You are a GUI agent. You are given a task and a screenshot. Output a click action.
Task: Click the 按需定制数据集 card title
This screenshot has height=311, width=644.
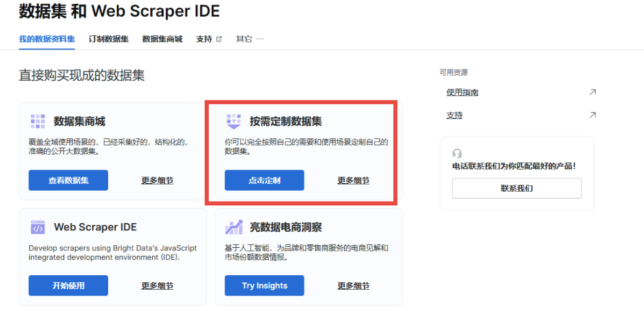286,122
